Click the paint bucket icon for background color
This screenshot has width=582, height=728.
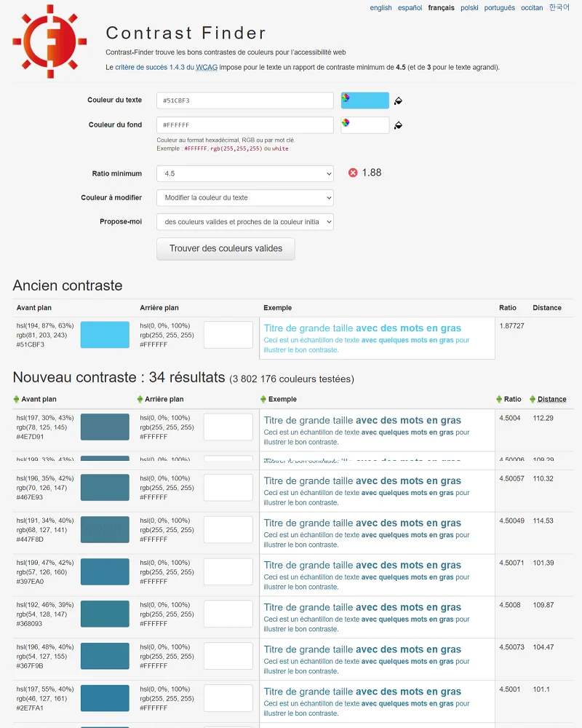398,125
